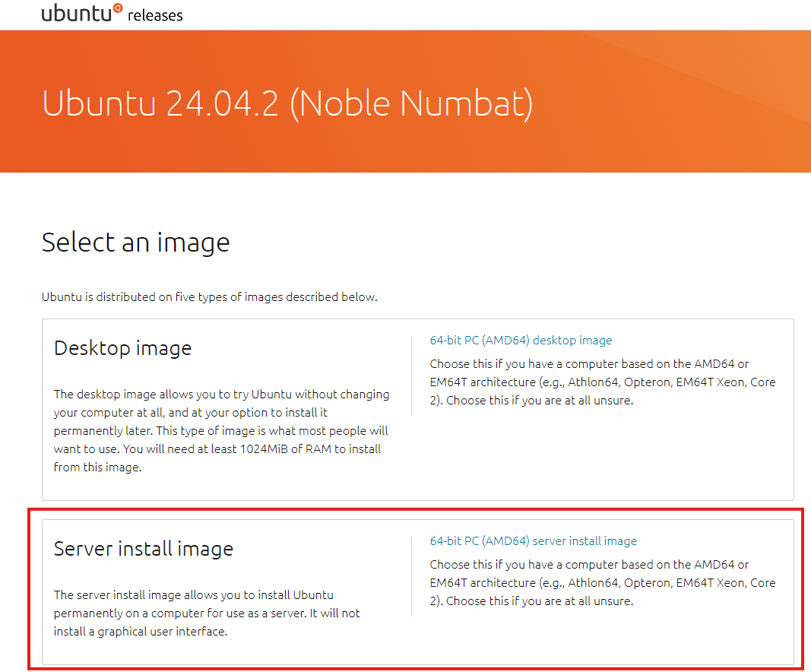This screenshot has height=672, width=811.
Task: Click 'Choose this if' text under desktop image link
Action: (x=603, y=382)
